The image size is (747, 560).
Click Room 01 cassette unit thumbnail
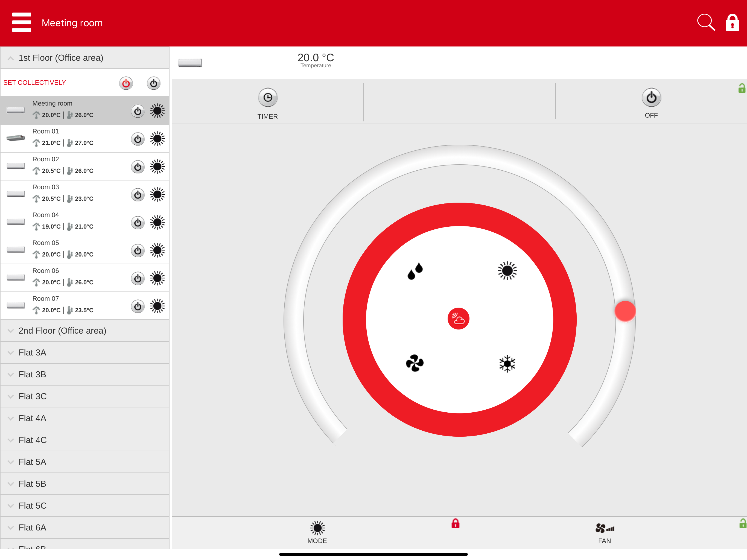(16, 138)
